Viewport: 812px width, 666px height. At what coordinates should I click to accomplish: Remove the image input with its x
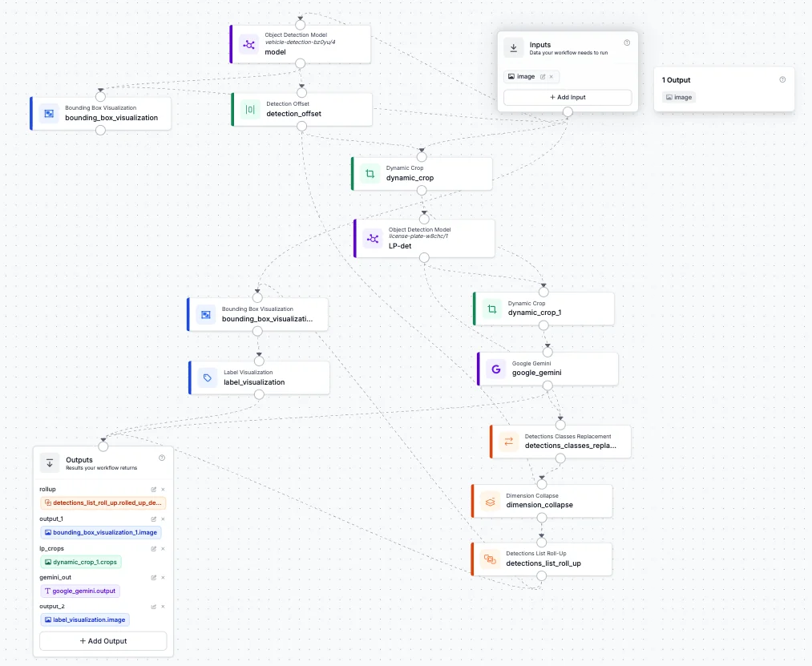coord(551,76)
